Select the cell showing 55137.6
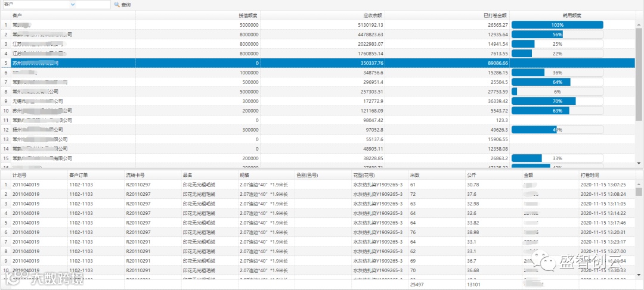The image size is (644, 290). coord(374,139)
